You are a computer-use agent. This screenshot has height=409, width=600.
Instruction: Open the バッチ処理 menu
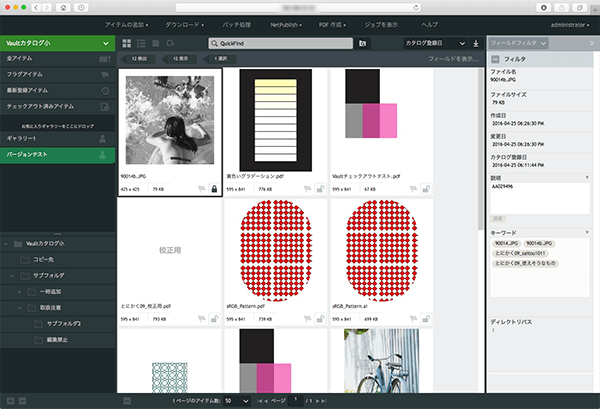236,25
